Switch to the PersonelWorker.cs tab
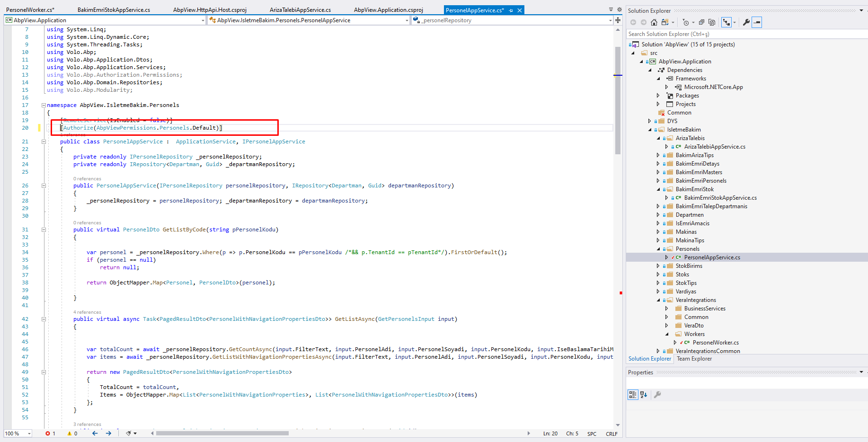Image resolution: width=868 pixels, height=442 pixels. [30, 10]
